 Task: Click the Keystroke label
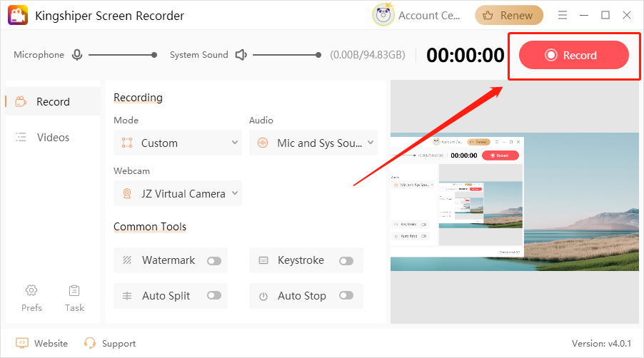pos(301,260)
